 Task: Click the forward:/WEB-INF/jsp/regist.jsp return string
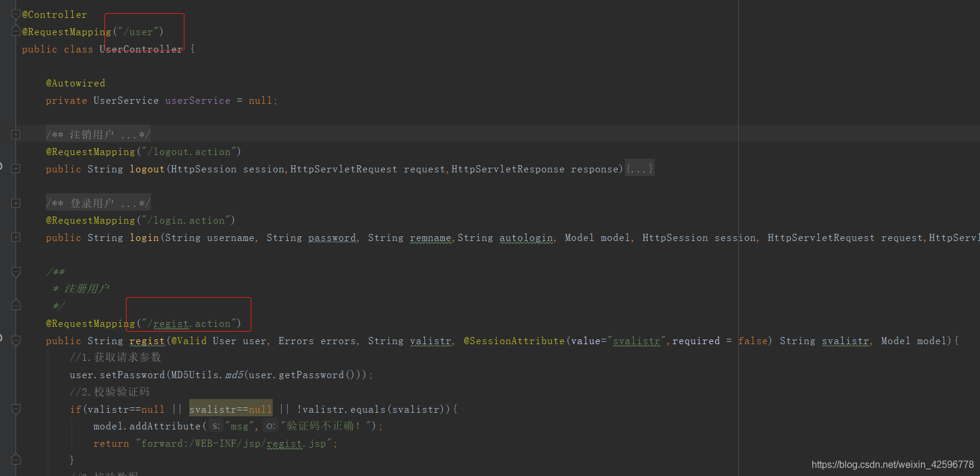[x=233, y=443]
